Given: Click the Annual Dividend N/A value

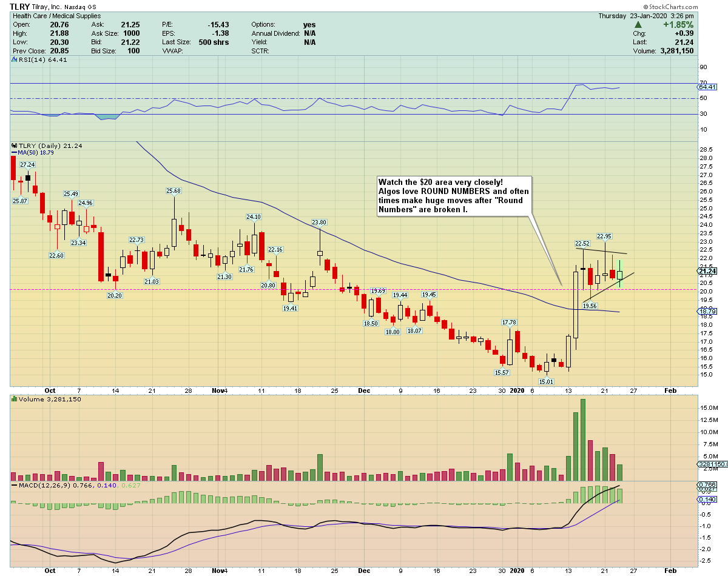Looking at the screenshot, I should 309,33.
